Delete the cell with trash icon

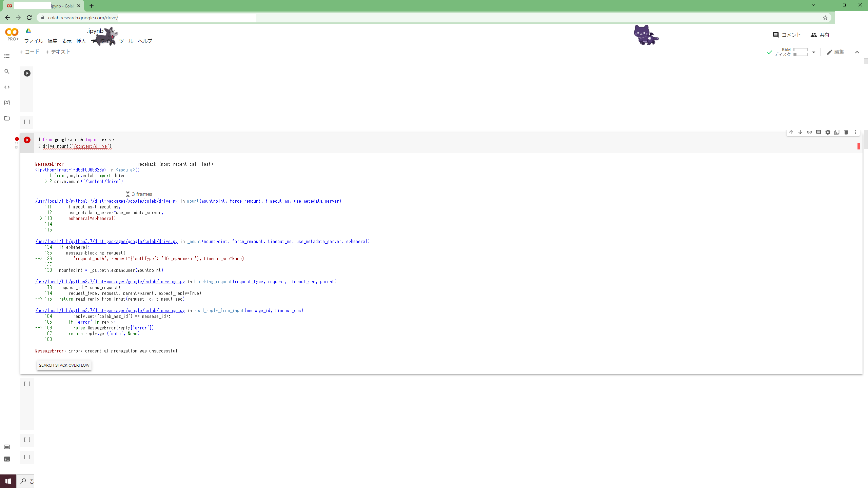point(846,132)
